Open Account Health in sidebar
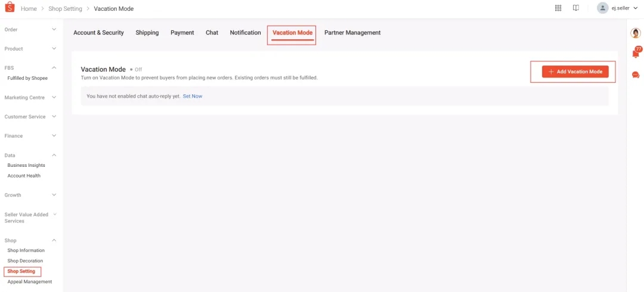The height and width of the screenshot is (292, 644). (x=24, y=176)
